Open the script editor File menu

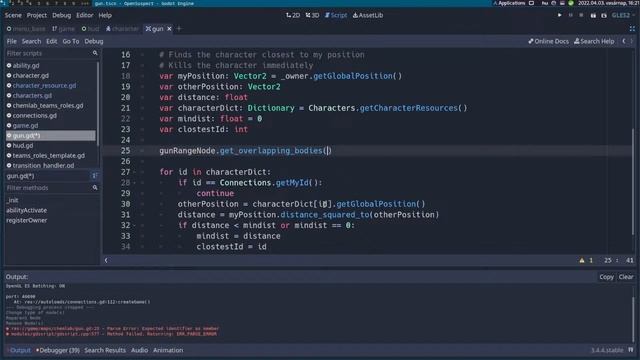[11, 41]
